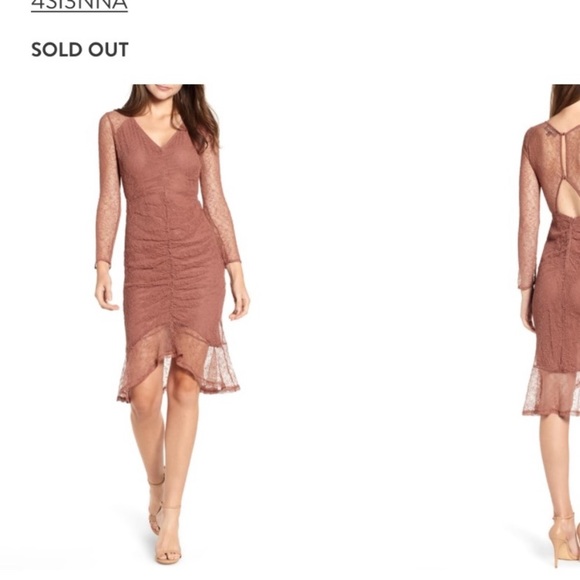The image size is (580, 580).
Task: Open the 4SI3NNA brand link
Action: (79, 5)
